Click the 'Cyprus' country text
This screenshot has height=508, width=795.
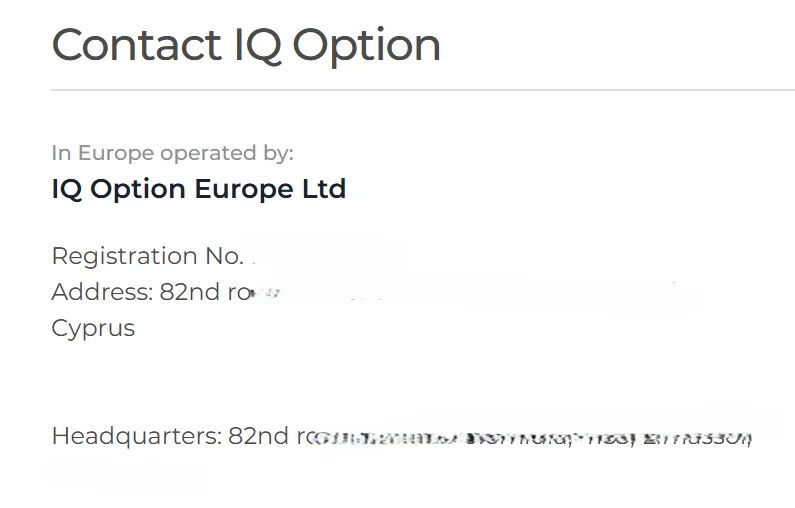click(x=93, y=328)
